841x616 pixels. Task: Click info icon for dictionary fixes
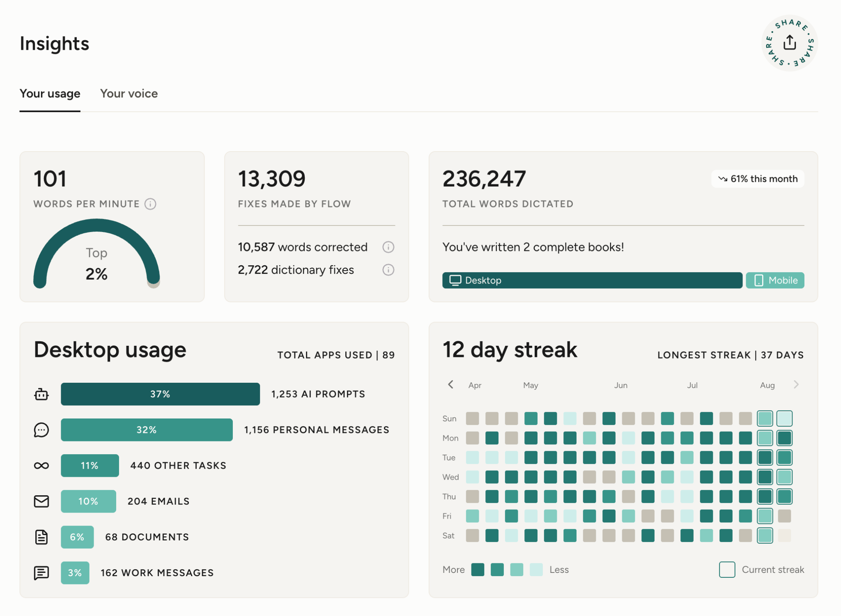[388, 270]
